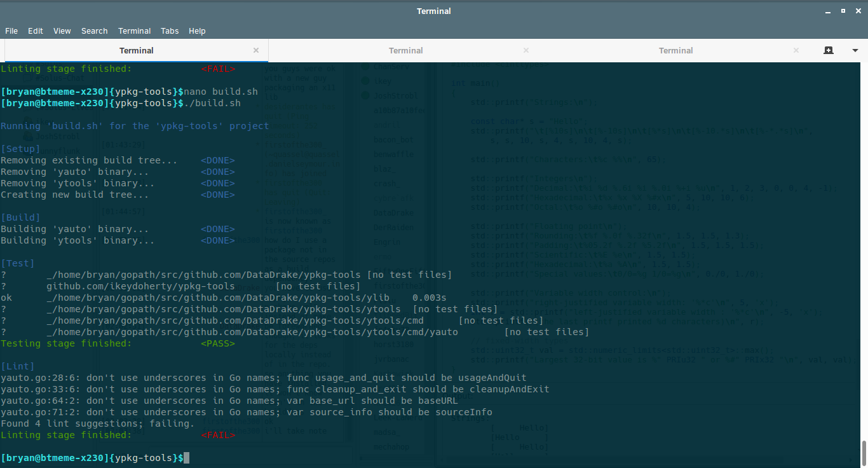Click the cursor at the last prompt
This screenshot has width=868, height=468.
[x=186, y=458]
